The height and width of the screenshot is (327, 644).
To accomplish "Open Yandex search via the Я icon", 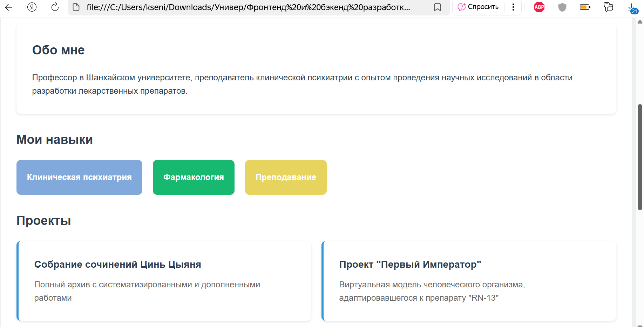I will [32, 7].
